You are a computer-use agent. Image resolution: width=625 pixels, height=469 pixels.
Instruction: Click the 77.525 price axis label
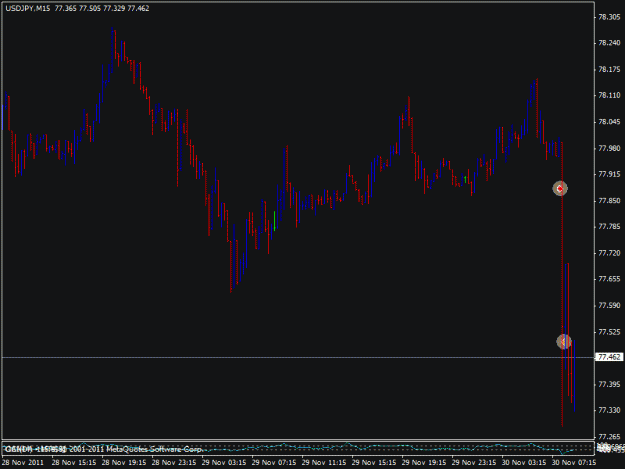[x=609, y=332]
